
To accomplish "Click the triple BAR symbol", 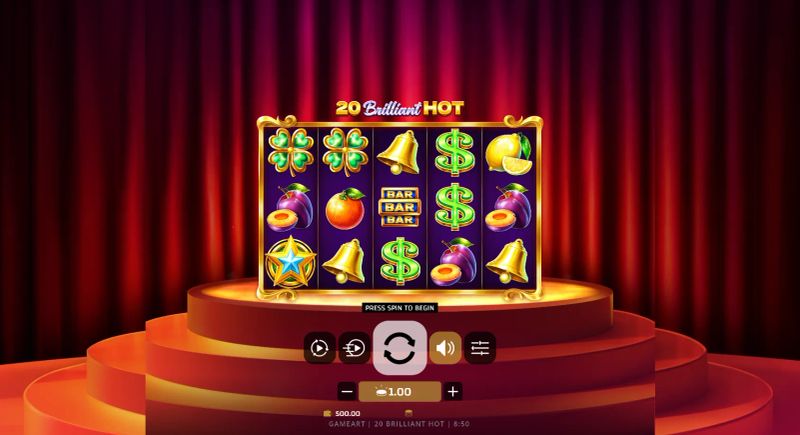I will 399,207.
